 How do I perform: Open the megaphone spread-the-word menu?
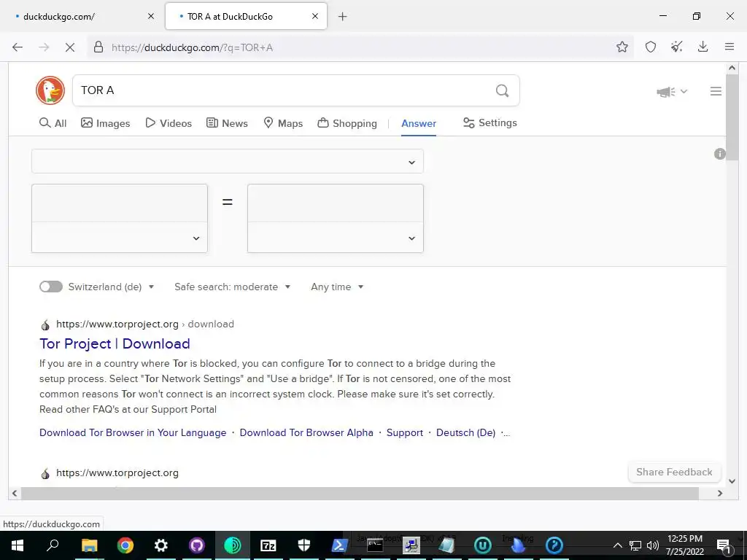point(672,91)
